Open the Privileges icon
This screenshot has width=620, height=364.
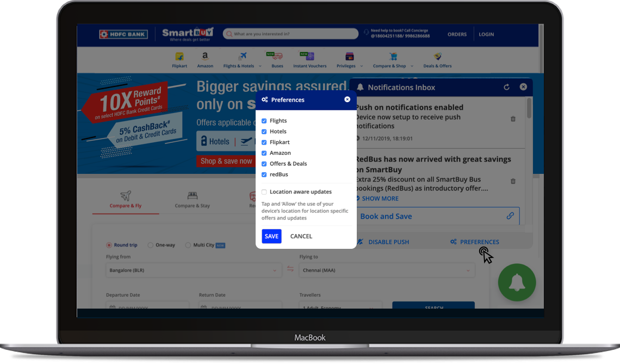350,57
